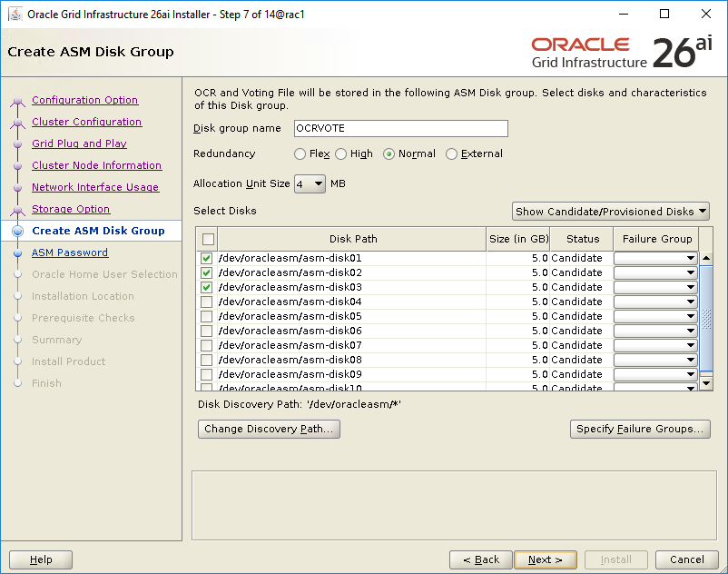Navigate to Storage Option step
This screenshot has height=574, width=728.
(x=71, y=209)
